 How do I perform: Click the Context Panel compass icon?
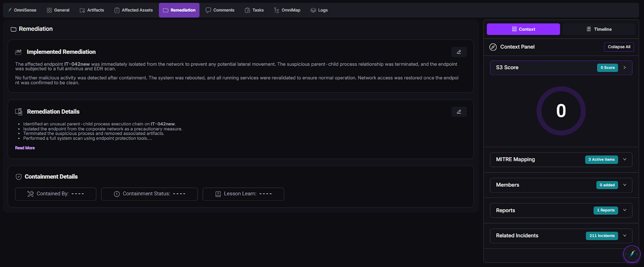tap(493, 47)
